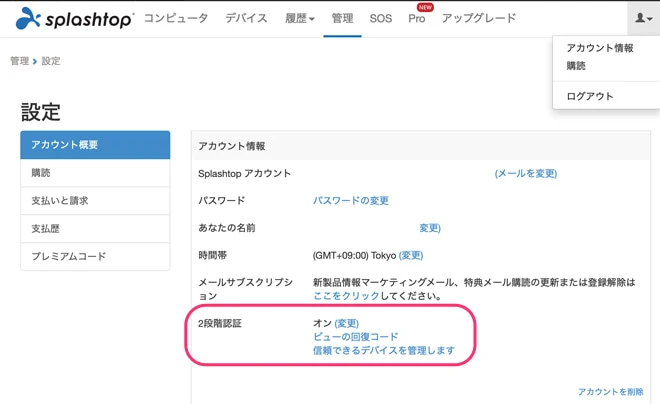The image size is (660, 404).
Task: Log out via ログアウト
Action: click(x=590, y=96)
